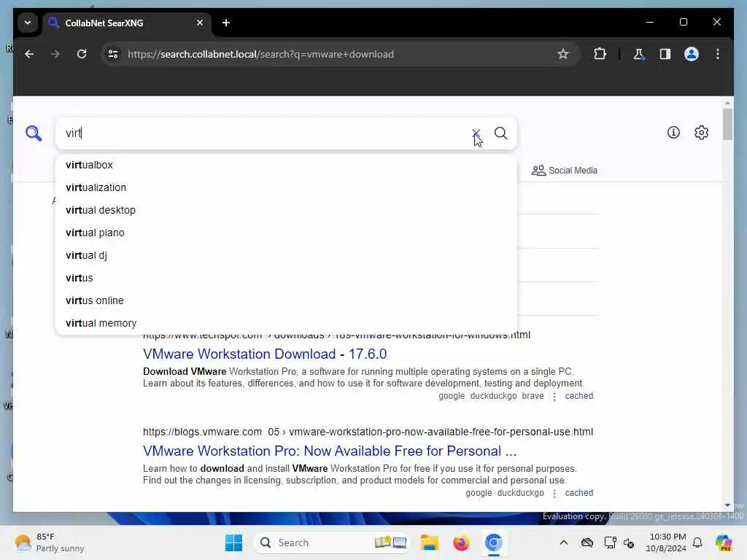Choose the virtus online suggestion
The width and height of the screenshot is (747, 560).
pyautogui.click(x=286, y=300)
